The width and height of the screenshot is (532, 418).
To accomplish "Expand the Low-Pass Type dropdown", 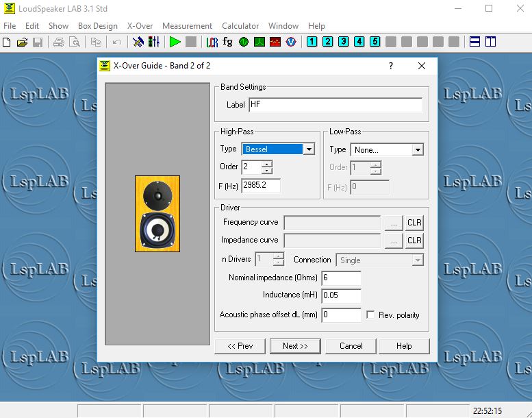I will pos(418,150).
